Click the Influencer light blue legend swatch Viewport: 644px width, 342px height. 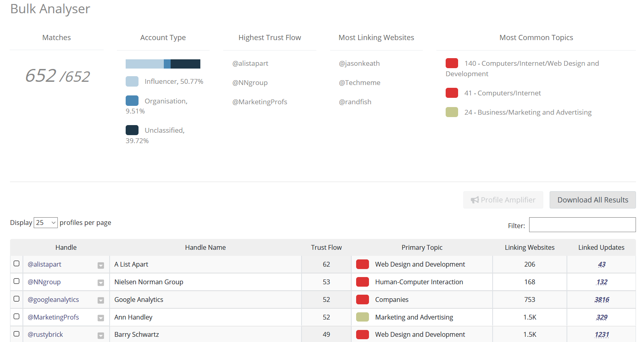pyautogui.click(x=132, y=81)
